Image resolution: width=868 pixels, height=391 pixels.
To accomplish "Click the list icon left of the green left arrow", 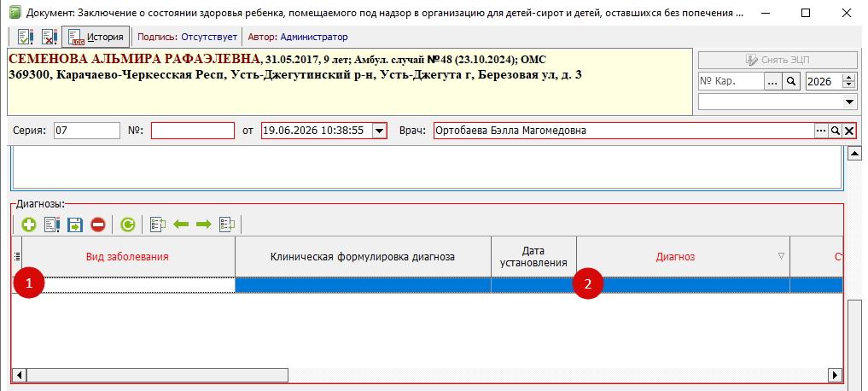I will pos(158,225).
